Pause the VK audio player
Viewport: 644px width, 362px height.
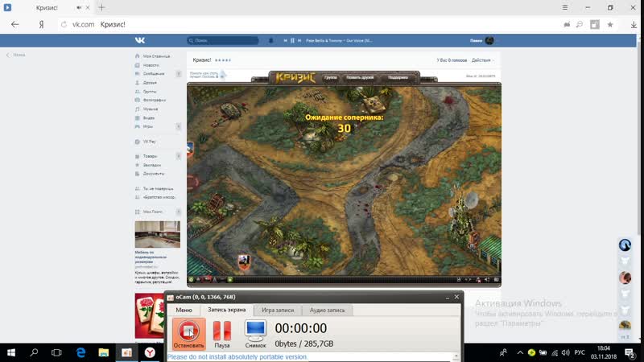point(292,41)
